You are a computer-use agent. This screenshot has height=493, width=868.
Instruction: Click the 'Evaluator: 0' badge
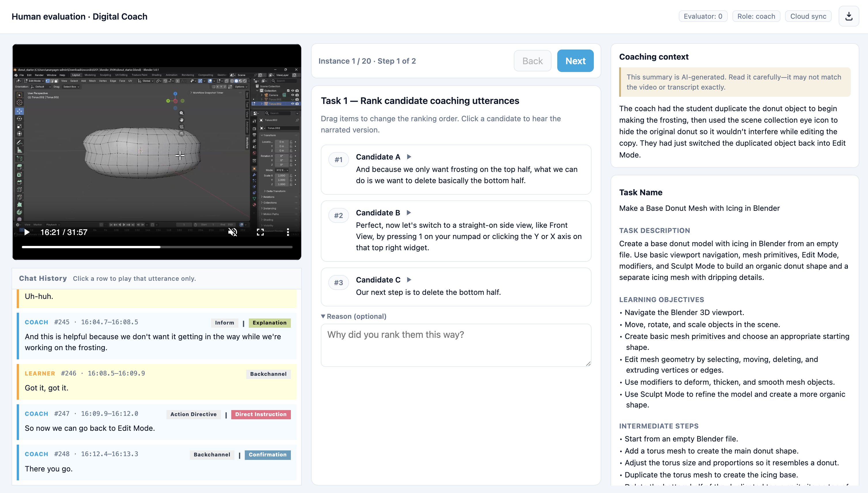click(x=703, y=16)
